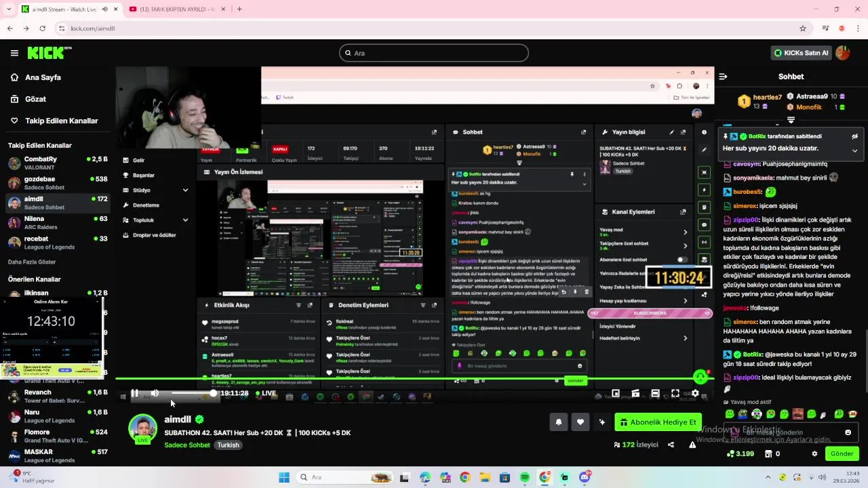Viewport: 868px width, 488px height.
Task: Open CombatRy channel in sidebar
Action: point(58,163)
